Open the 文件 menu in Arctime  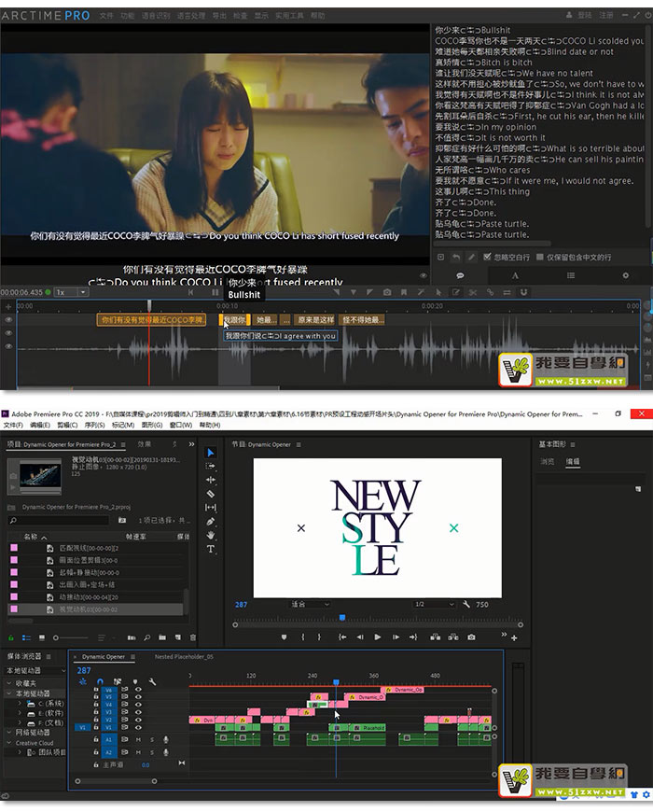(x=106, y=16)
